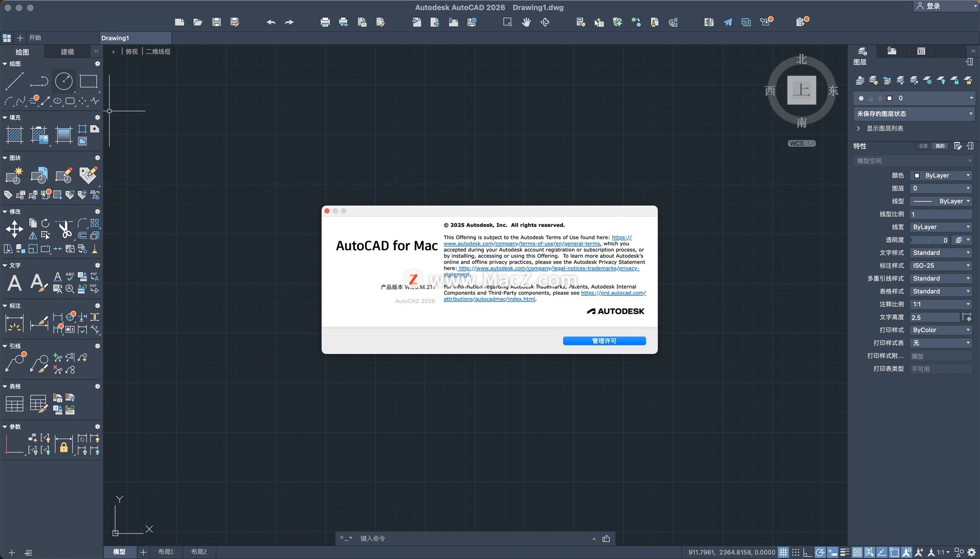
Task: Select the Multileader tool
Action: tap(15, 363)
